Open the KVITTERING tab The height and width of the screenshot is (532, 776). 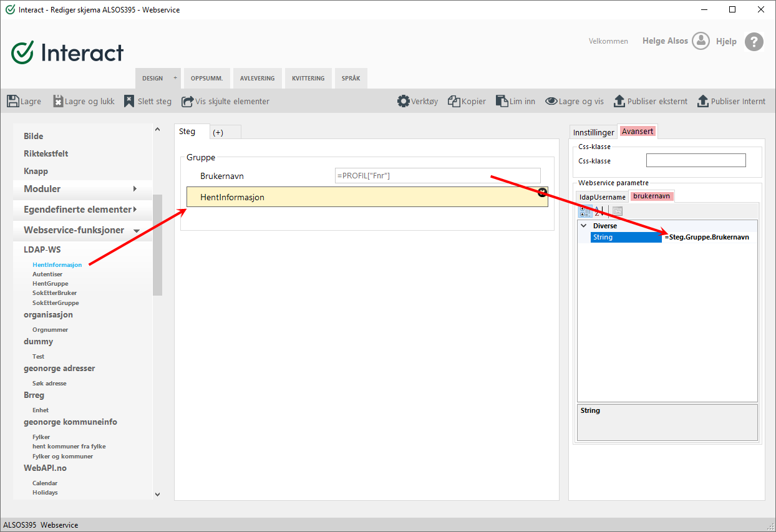(308, 79)
